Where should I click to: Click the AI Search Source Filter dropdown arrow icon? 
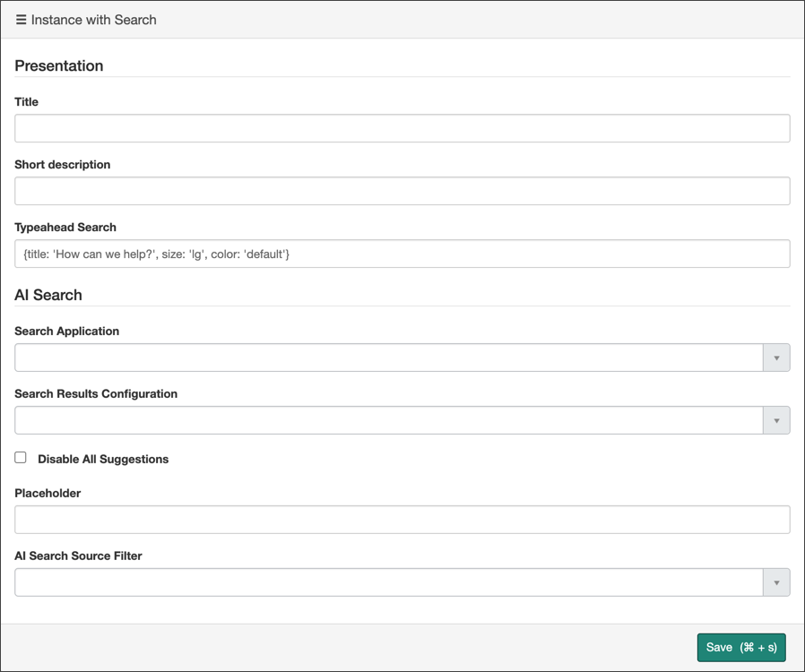tap(776, 582)
